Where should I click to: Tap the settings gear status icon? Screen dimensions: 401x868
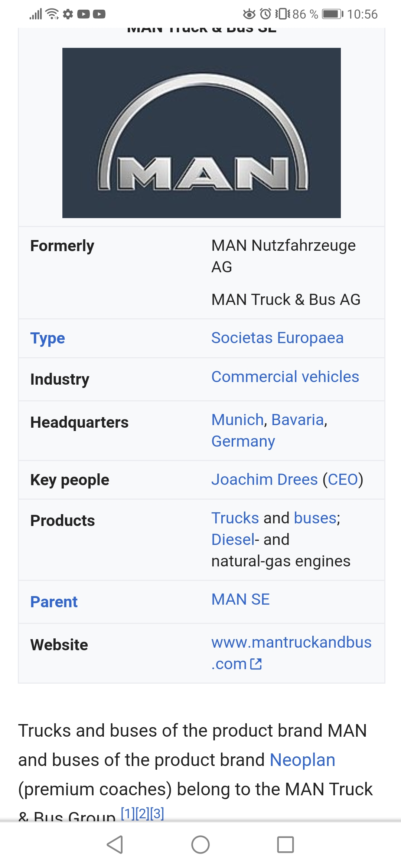[x=68, y=14]
